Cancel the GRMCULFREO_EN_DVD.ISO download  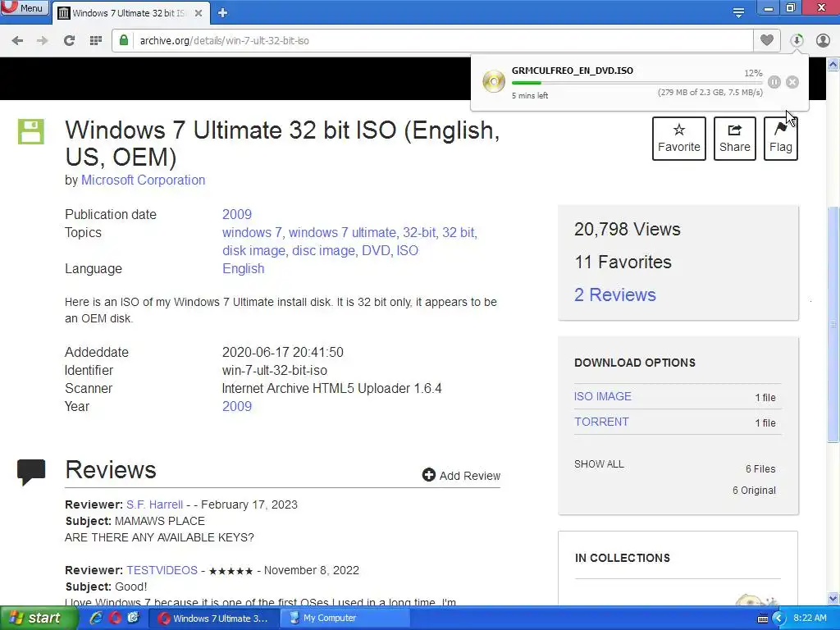click(792, 82)
